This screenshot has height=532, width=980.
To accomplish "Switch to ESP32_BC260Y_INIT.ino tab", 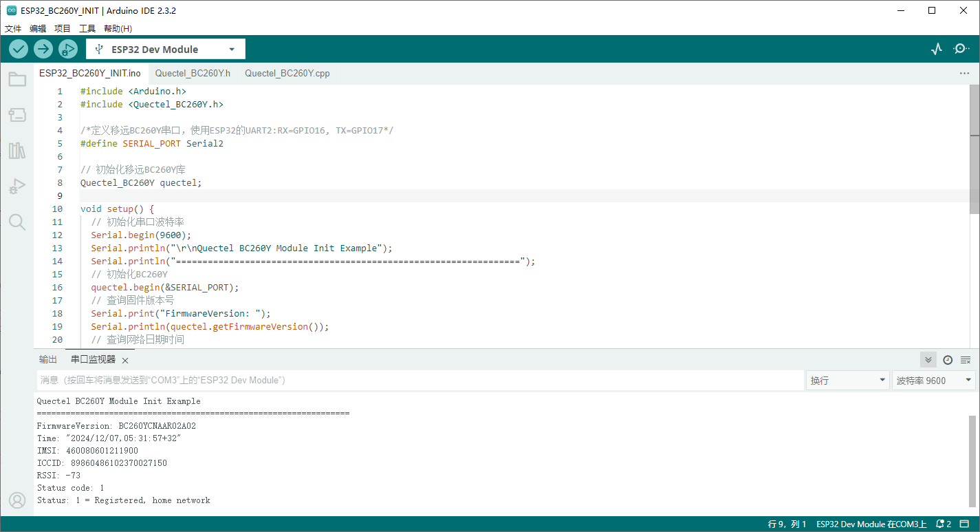I will [90, 73].
